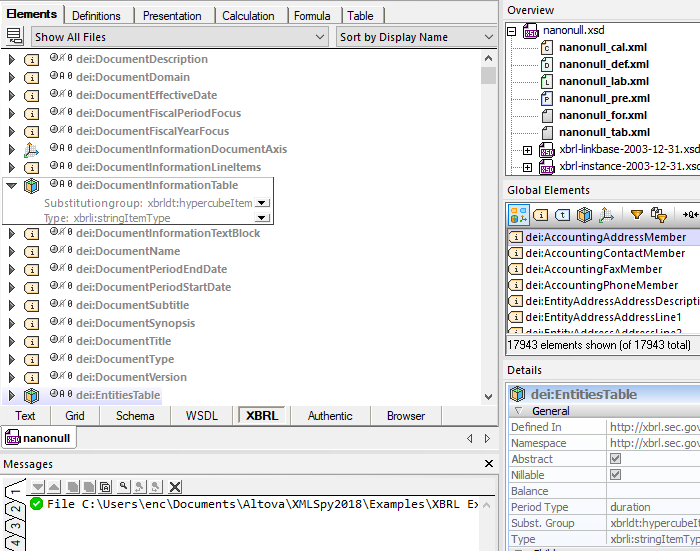
Task: Collapse the dei:DocumentInformationTable element
Action: pyautogui.click(x=11, y=185)
